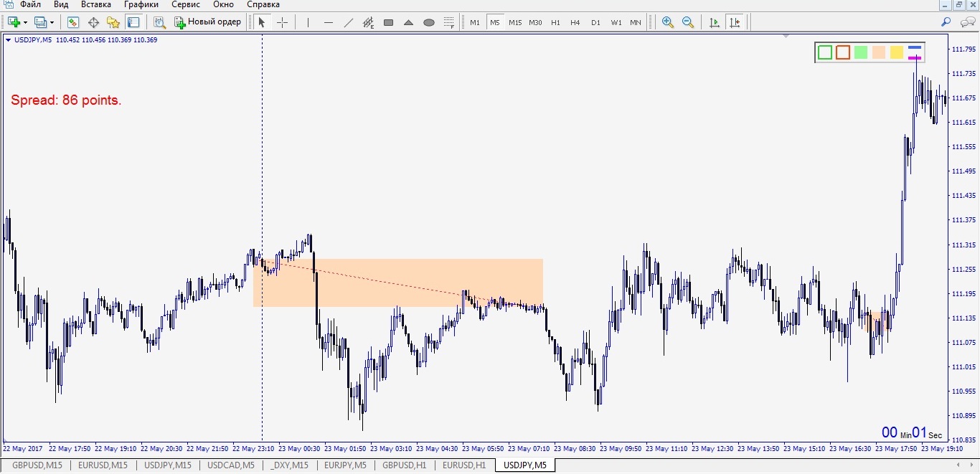
Task: Open the Market Watch window icon
Action: coord(73,22)
